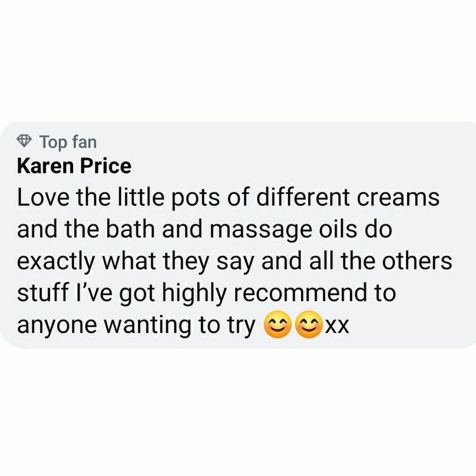Click the second smiling emoji
The width and height of the screenshot is (476, 476).
click(x=309, y=324)
